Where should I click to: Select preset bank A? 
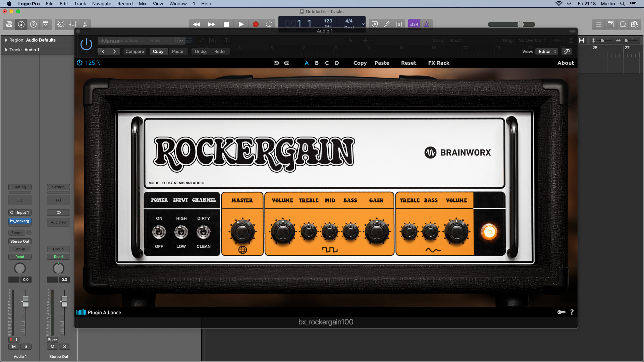(x=307, y=63)
